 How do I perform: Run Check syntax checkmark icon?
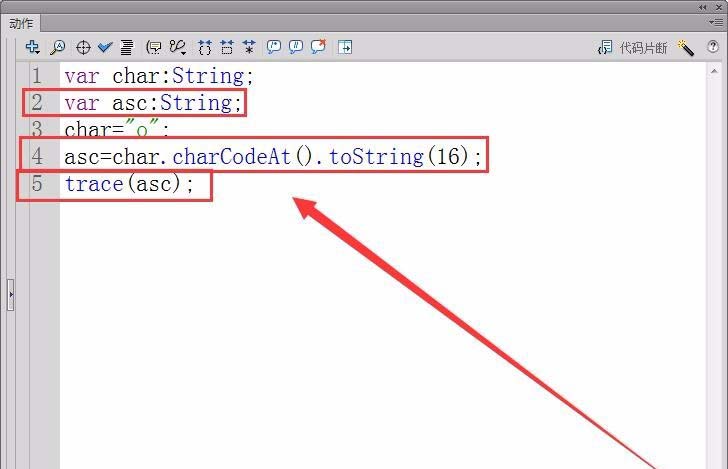[105, 47]
